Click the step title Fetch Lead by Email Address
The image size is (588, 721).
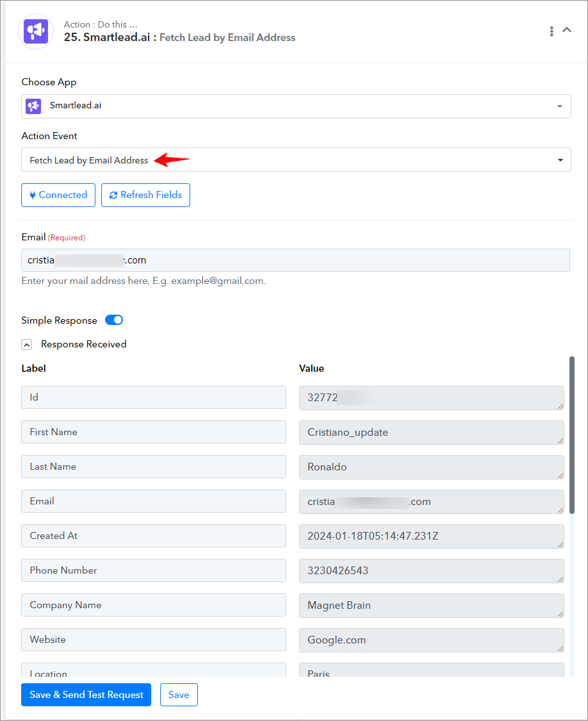[227, 38]
